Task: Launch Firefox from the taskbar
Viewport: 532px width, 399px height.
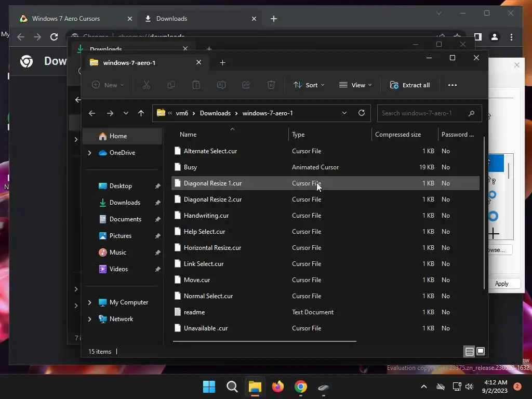Action: 278,387
